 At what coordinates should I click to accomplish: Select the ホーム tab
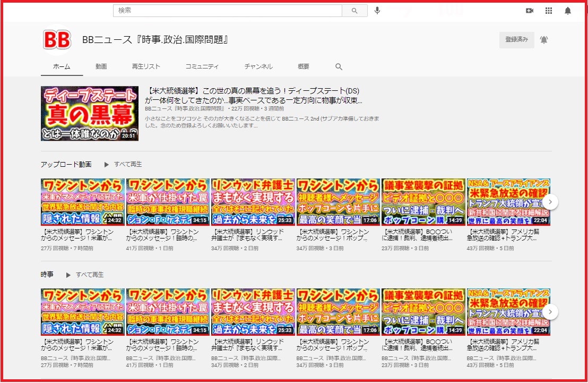coord(62,66)
